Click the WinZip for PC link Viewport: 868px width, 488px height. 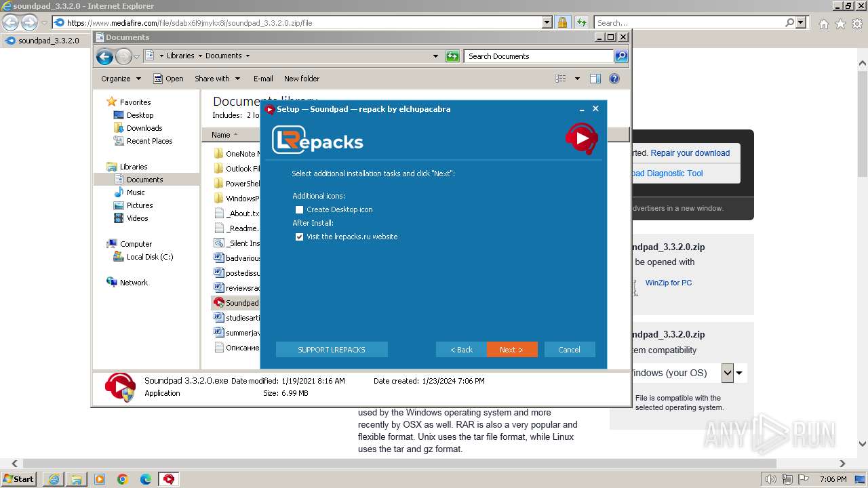[669, 283]
